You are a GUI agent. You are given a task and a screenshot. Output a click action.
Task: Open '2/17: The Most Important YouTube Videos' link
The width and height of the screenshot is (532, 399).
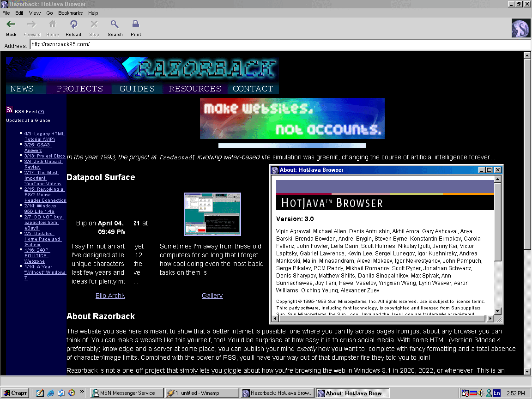tap(43, 178)
